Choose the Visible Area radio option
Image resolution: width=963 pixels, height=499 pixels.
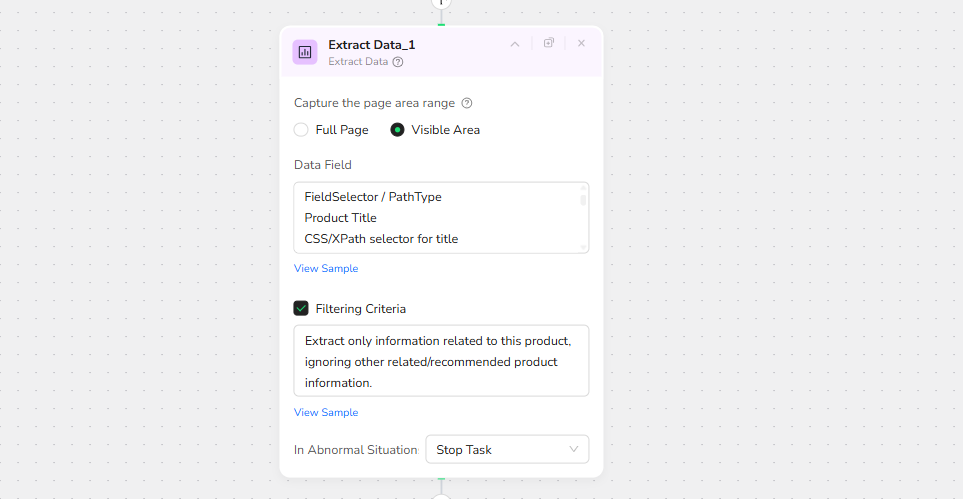[397, 130]
